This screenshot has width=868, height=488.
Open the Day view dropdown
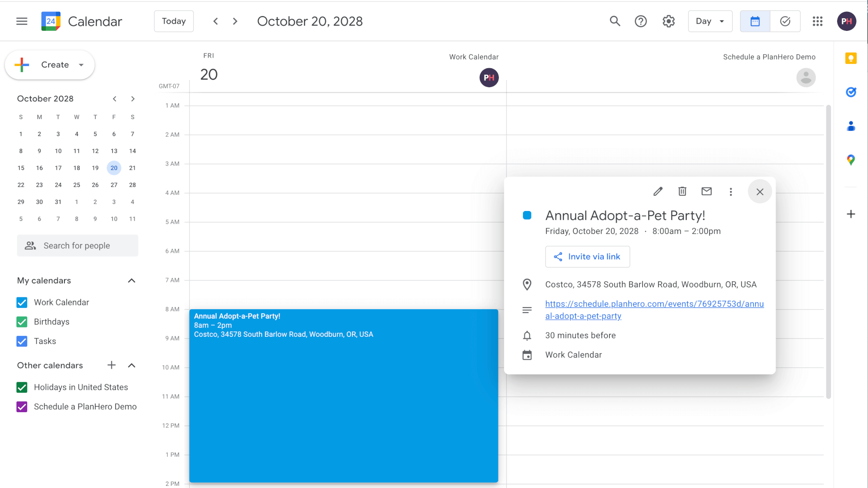click(710, 21)
